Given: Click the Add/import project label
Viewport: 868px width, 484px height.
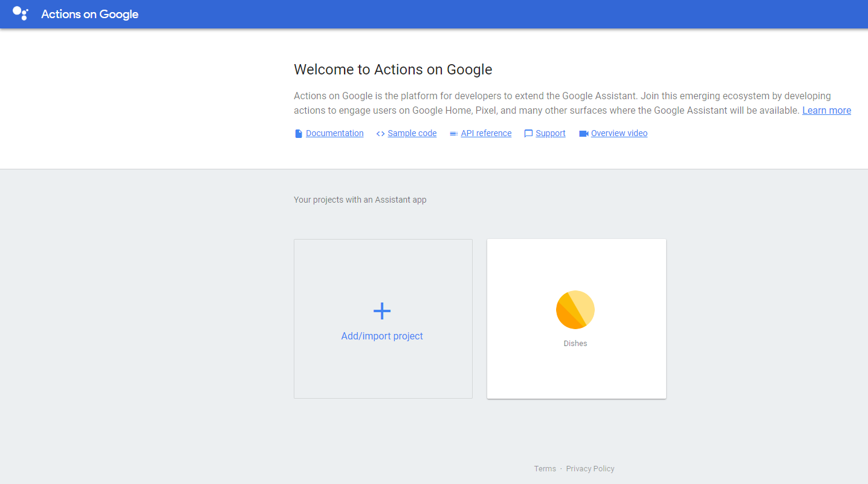Looking at the screenshot, I should [x=382, y=336].
